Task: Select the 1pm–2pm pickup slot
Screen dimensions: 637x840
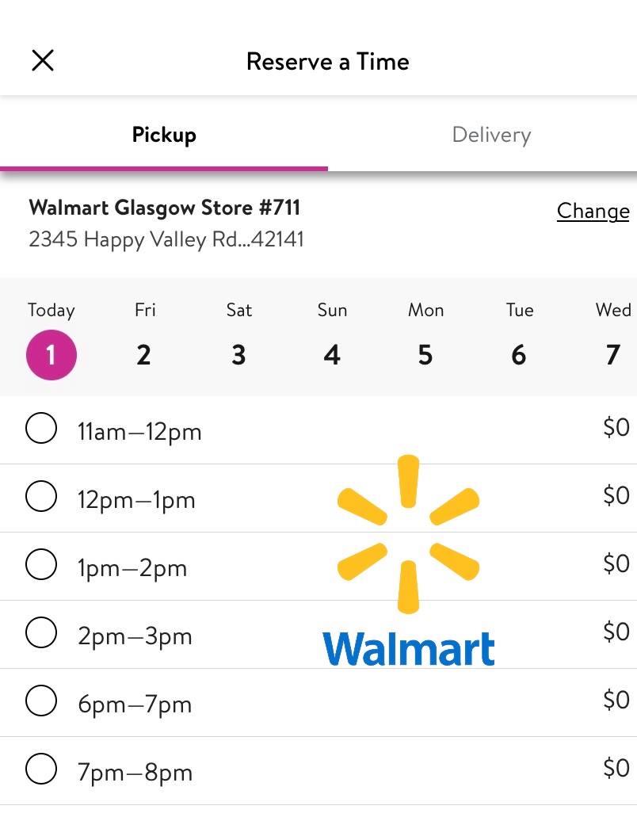Action: pyautogui.click(x=41, y=565)
